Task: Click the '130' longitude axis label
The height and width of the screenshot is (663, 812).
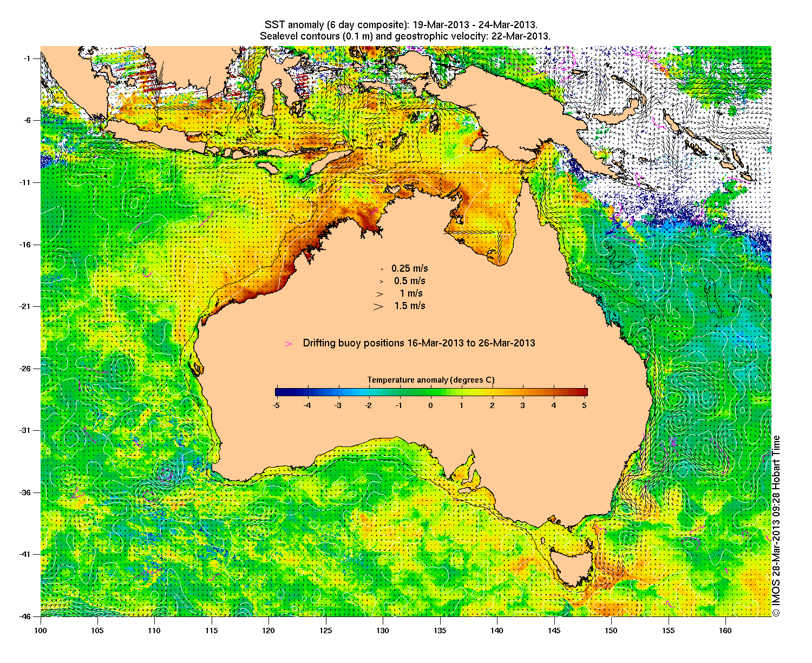Action: pyautogui.click(x=383, y=630)
